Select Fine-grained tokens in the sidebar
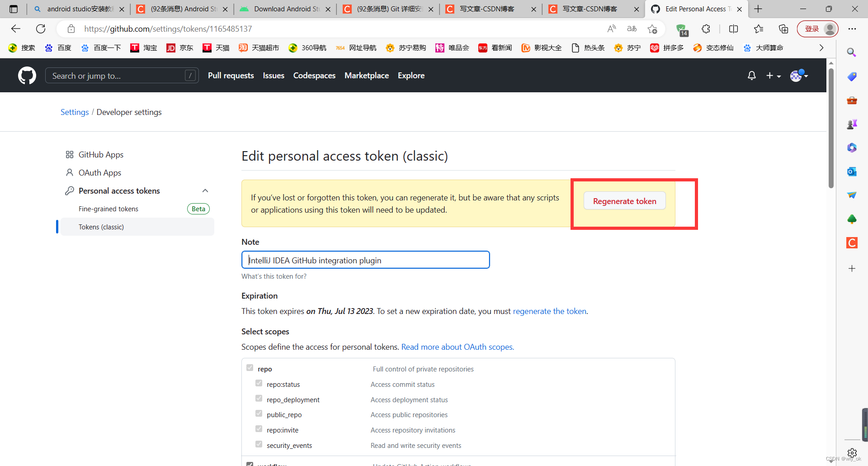This screenshot has height=466, width=868. click(x=108, y=209)
